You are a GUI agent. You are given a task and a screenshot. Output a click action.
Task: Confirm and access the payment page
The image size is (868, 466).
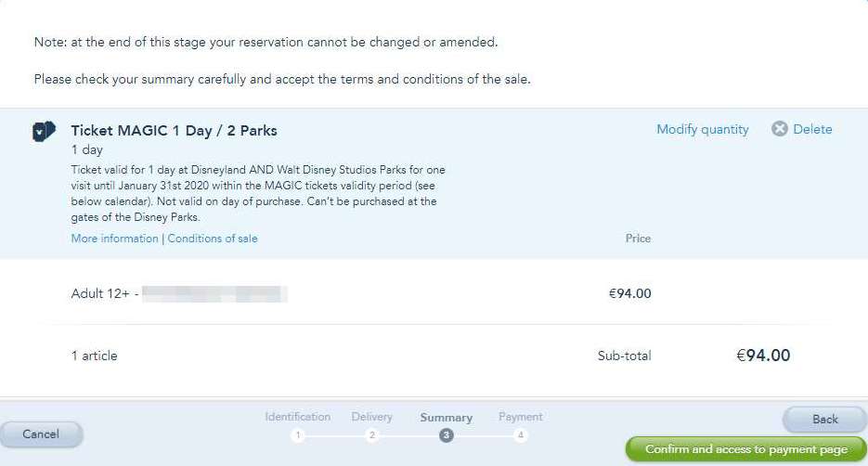746,449
